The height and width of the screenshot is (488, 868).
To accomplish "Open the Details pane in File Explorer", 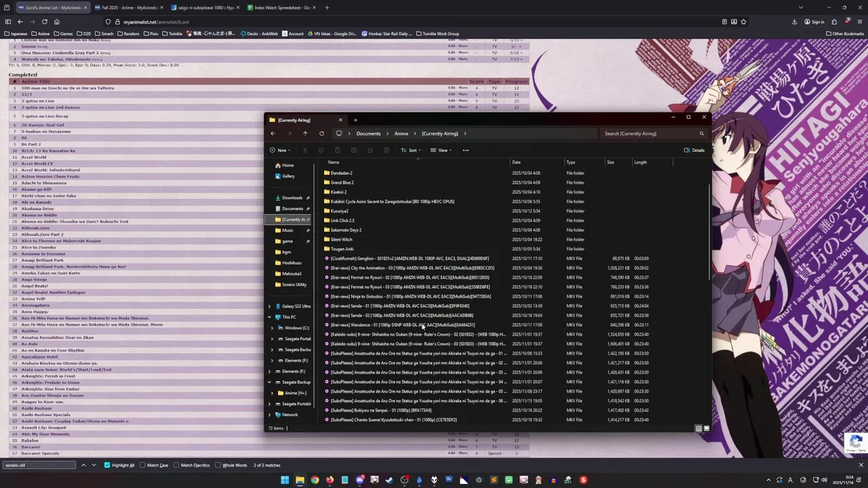I will click(694, 150).
